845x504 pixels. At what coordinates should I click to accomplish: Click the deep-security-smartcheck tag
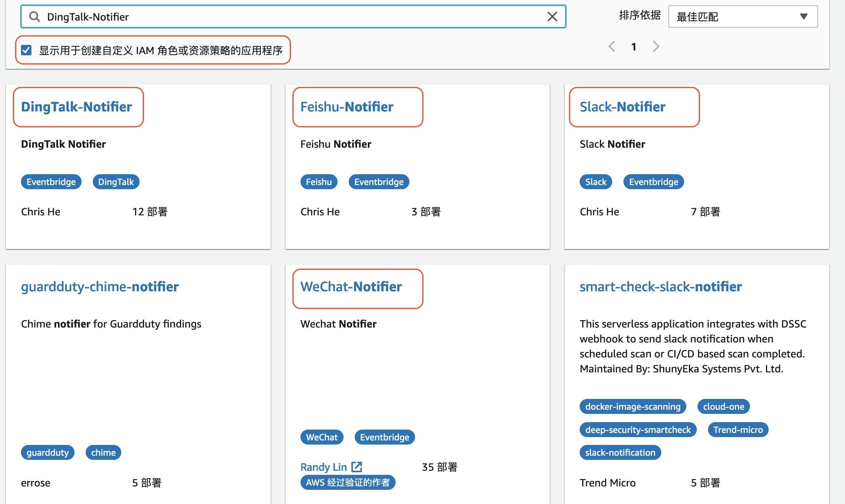coord(638,429)
